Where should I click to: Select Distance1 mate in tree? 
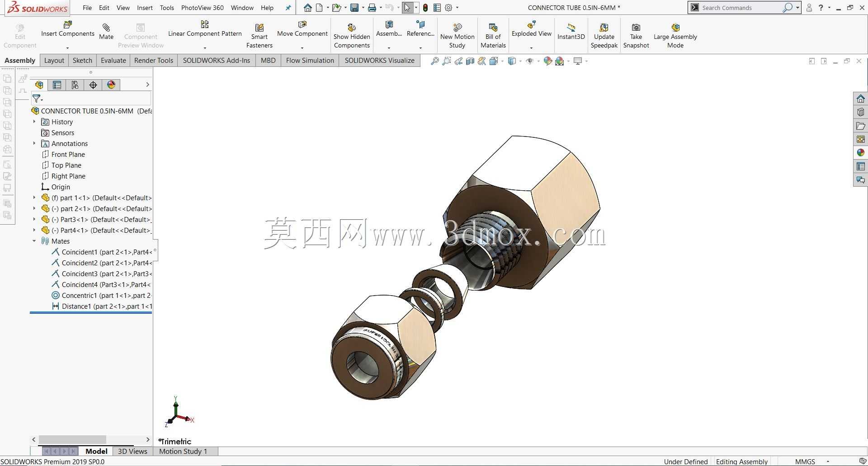(x=101, y=306)
